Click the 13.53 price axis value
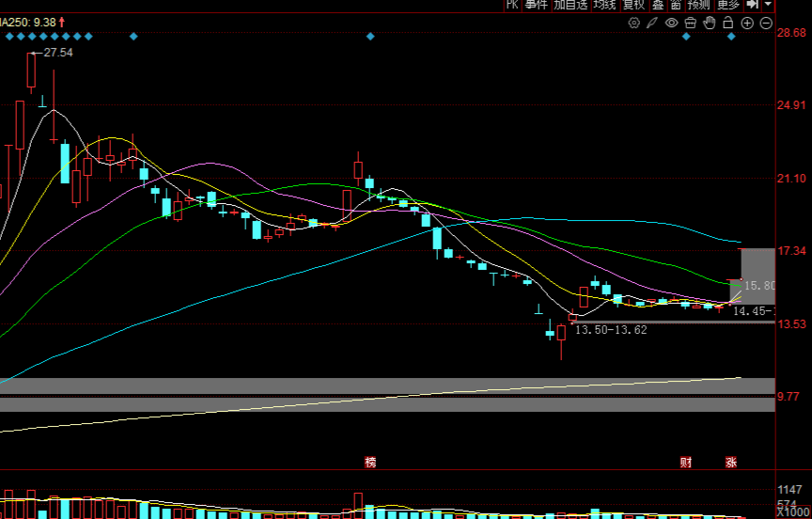812x519 pixels. pyautogui.click(x=792, y=323)
